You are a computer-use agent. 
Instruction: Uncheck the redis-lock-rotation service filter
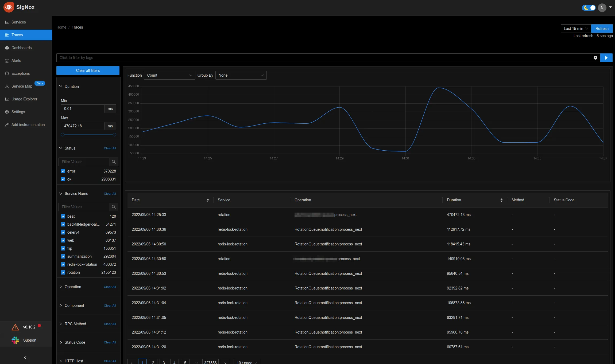pyautogui.click(x=63, y=264)
